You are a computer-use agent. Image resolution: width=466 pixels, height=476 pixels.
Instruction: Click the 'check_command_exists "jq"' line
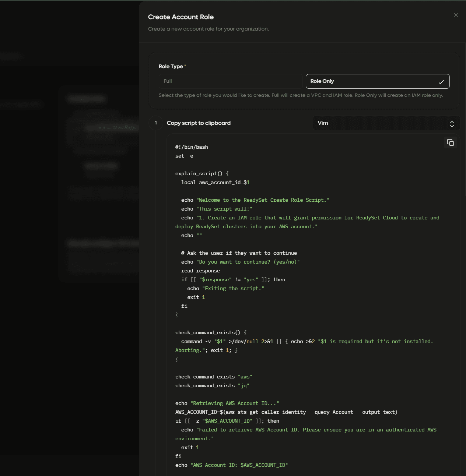[x=212, y=385]
